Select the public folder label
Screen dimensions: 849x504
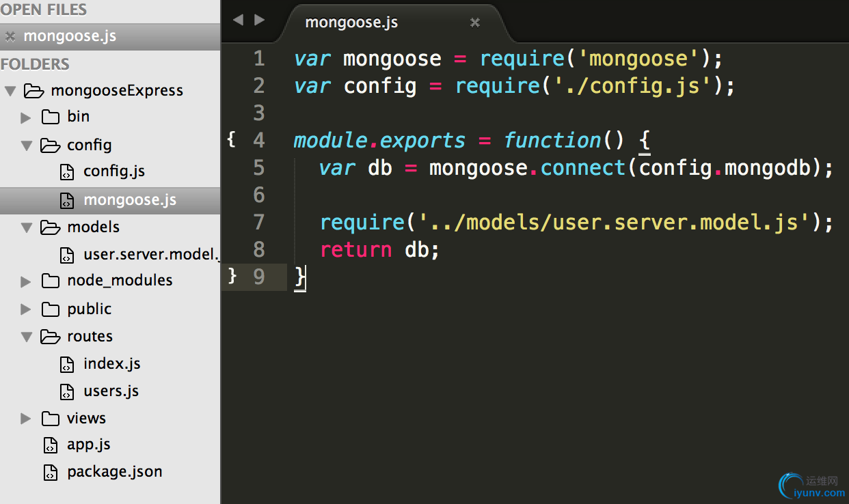pos(90,309)
